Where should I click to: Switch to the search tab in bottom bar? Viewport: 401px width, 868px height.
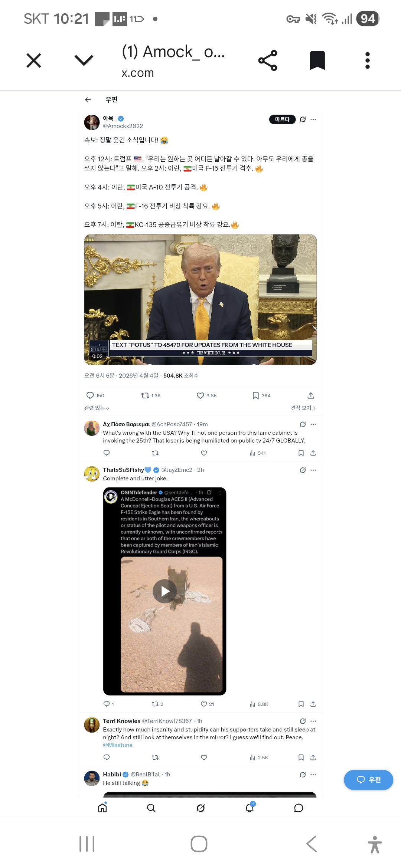[x=151, y=808]
